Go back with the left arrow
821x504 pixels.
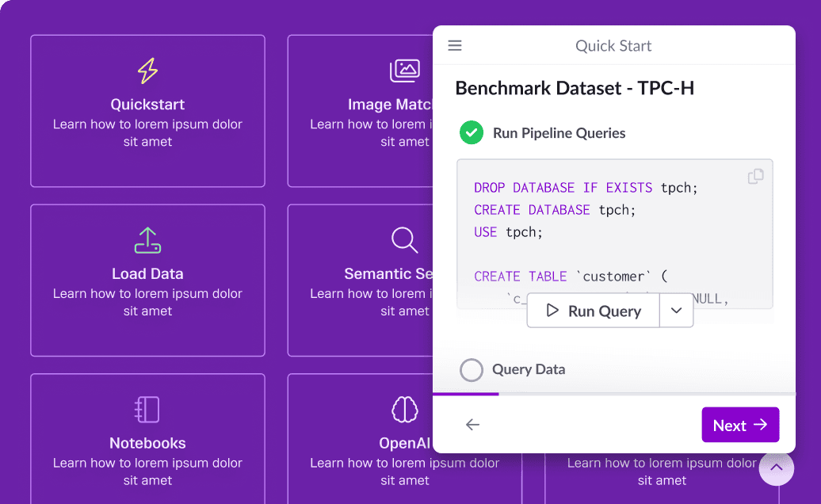point(472,425)
